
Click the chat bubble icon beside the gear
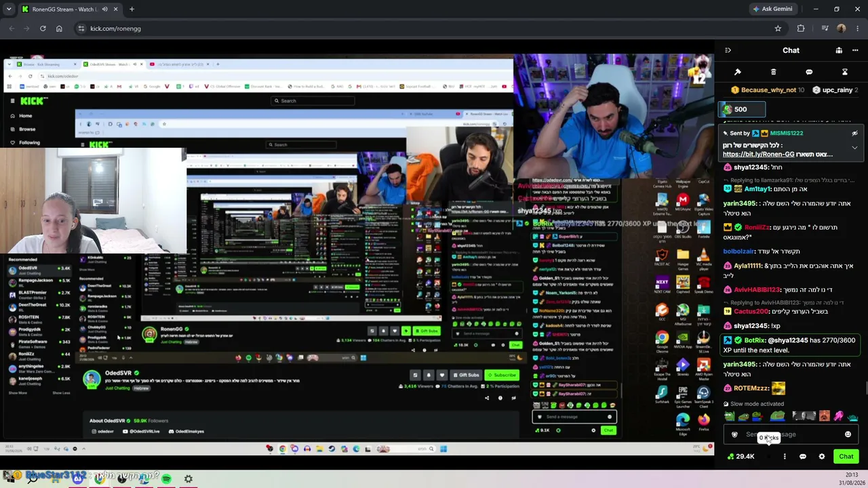[x=803, y=457]
